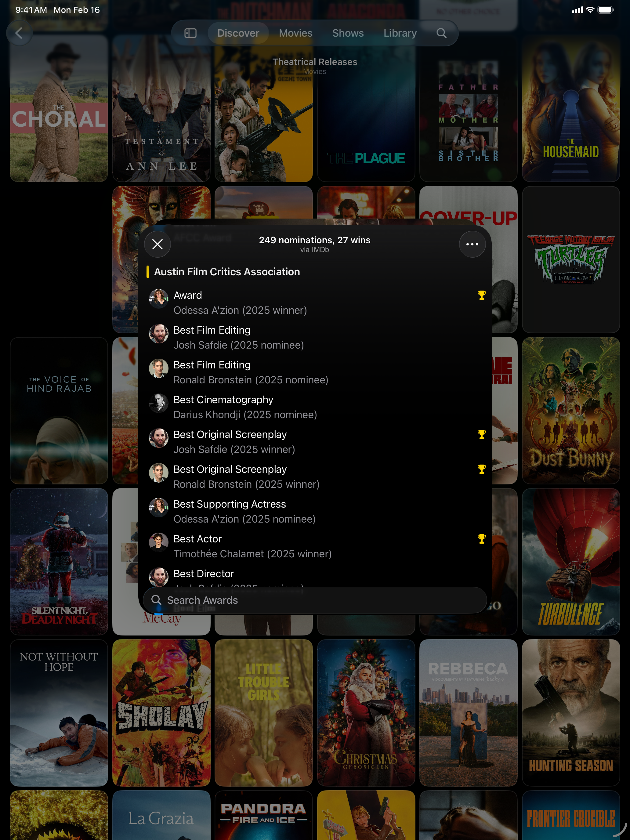Switch to the Shows tab
Viewport: 630px width, 840px height.
348,33
